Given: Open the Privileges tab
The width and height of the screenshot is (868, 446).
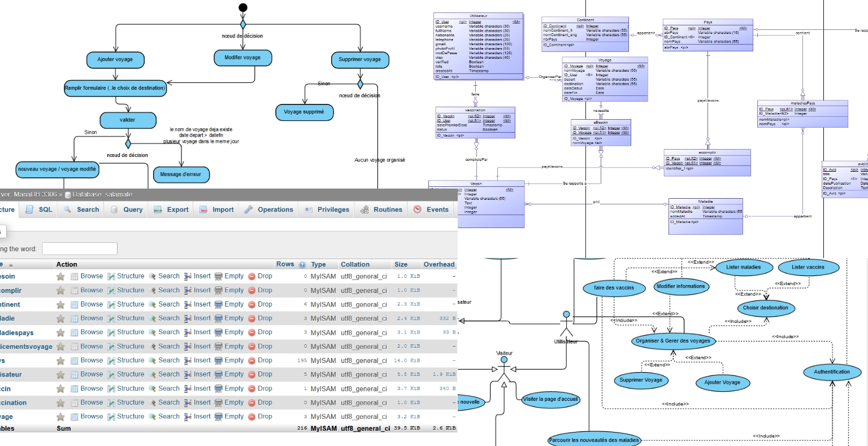Looking at the screenshot, I should pos(327,209).
